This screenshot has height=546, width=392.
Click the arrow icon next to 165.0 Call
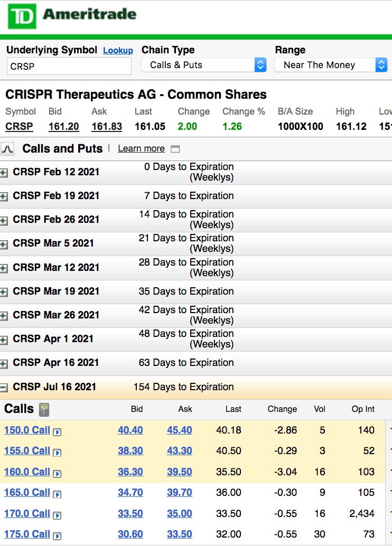click(x=57, y=494)
